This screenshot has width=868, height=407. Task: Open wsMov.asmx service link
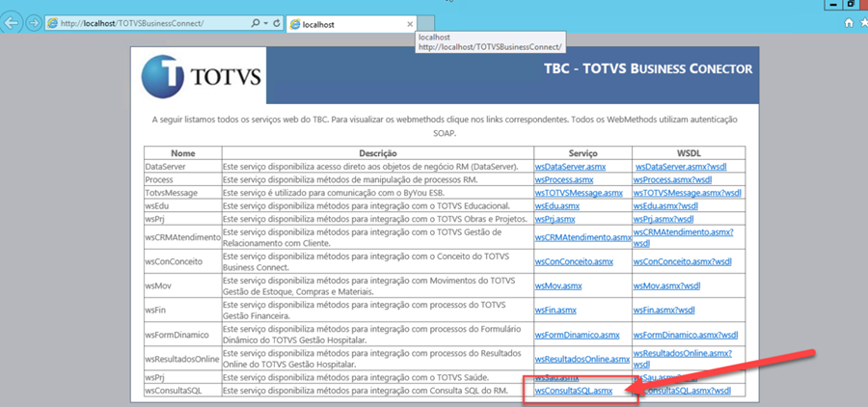pos(558,286)
